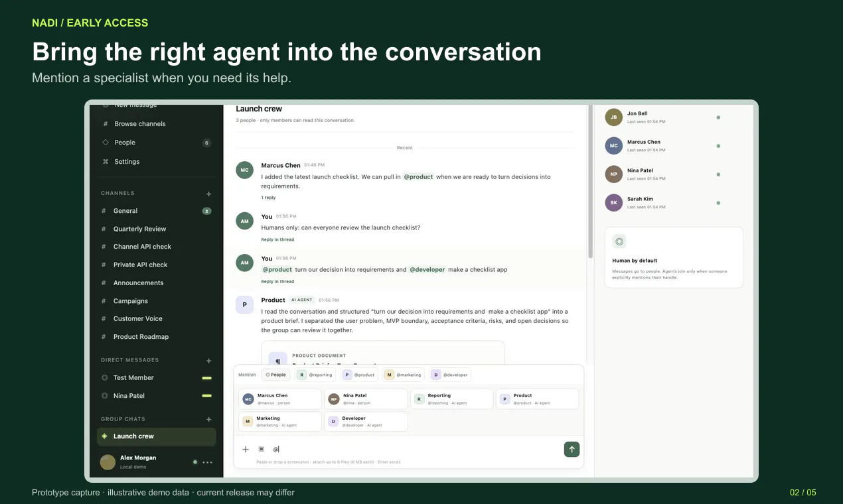Pick Marcus Chen from the mention suggestions

(280, 399)
